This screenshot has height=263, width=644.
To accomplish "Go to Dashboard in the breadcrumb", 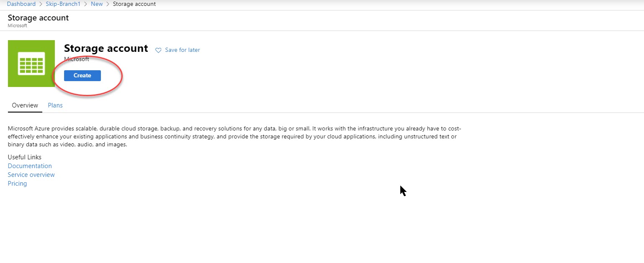I will (x=21, y=4).
